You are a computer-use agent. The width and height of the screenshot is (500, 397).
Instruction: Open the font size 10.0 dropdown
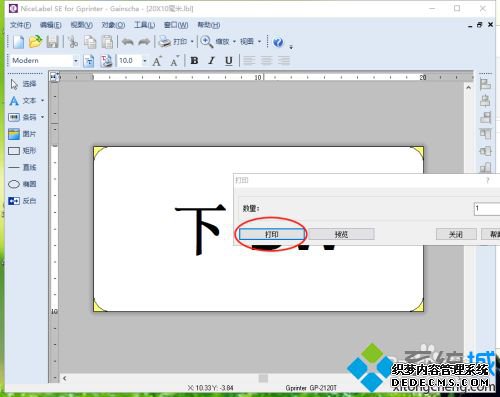tap(145, 61)
